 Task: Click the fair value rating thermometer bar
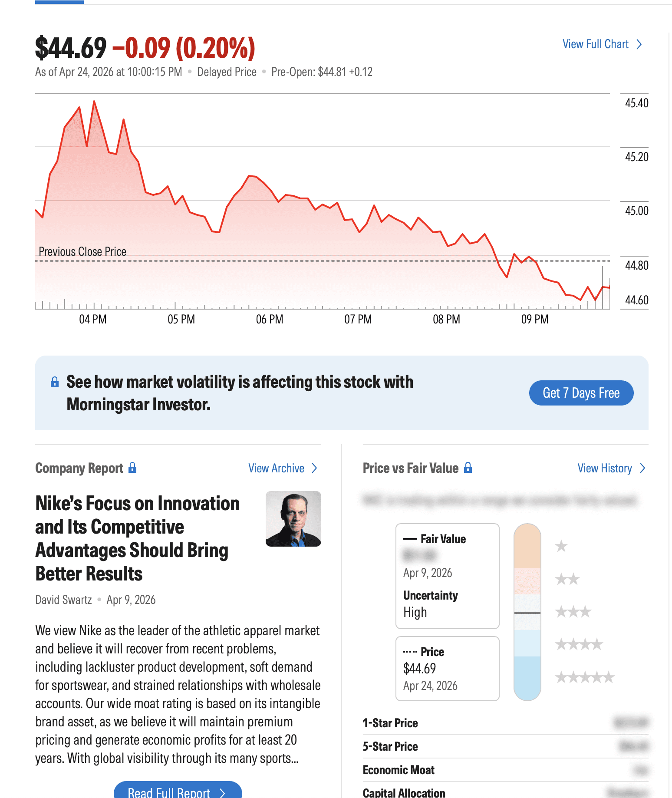point(527,612)
